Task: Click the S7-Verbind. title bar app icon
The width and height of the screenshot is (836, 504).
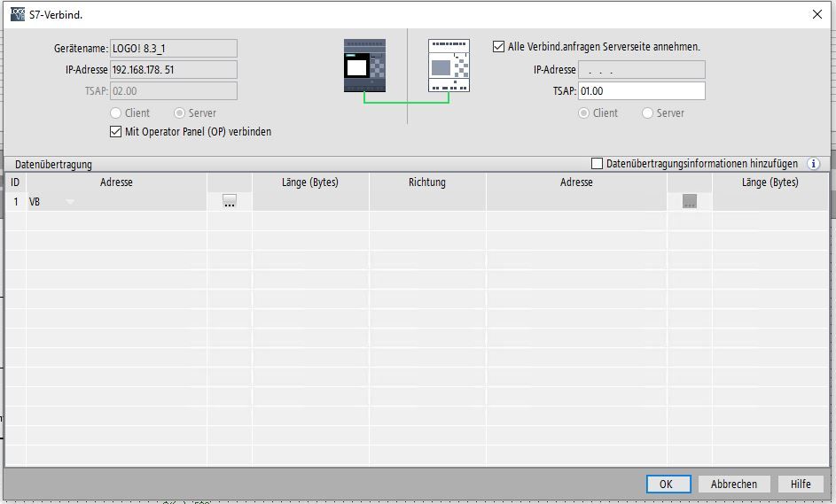Action: coord(18,14)
